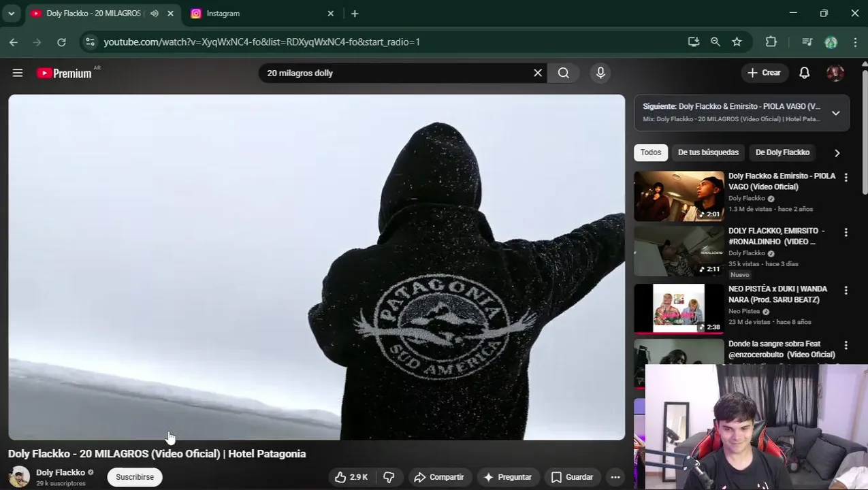The width and height of the screenshot is (868, 490).
Task: Go back in browser history
Action: click(14, 42)
